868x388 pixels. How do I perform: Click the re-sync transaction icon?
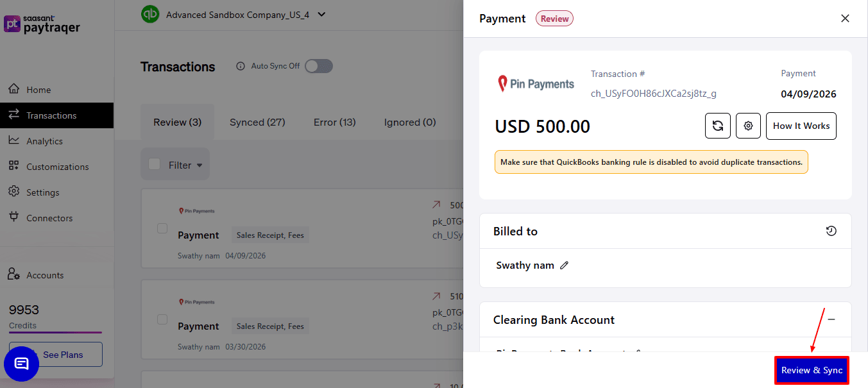717,126
